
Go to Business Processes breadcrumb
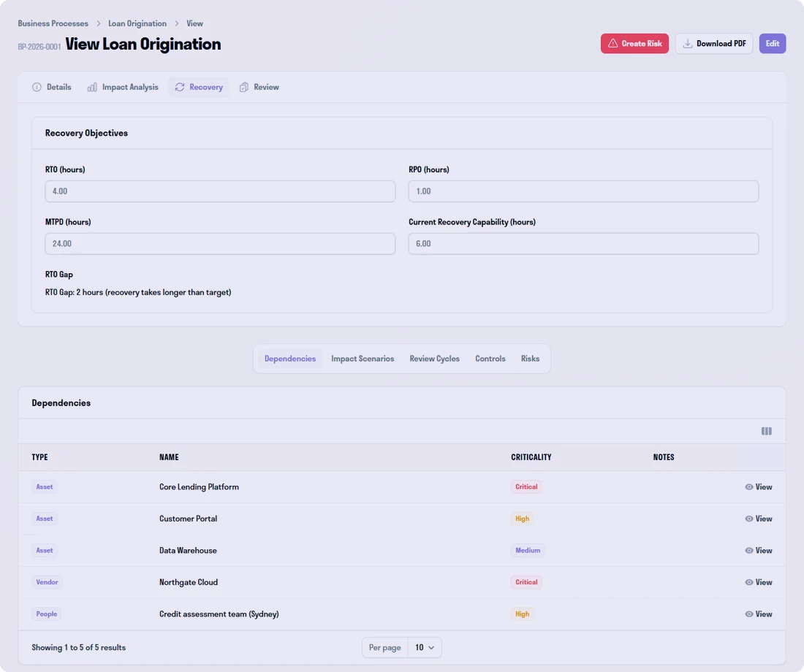[53, 23]
